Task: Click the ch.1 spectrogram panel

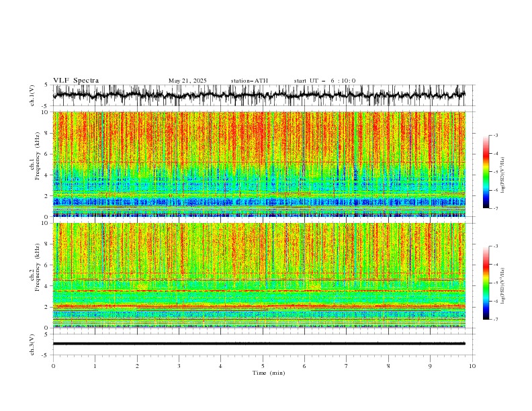Action: click(x=259, y=164)
